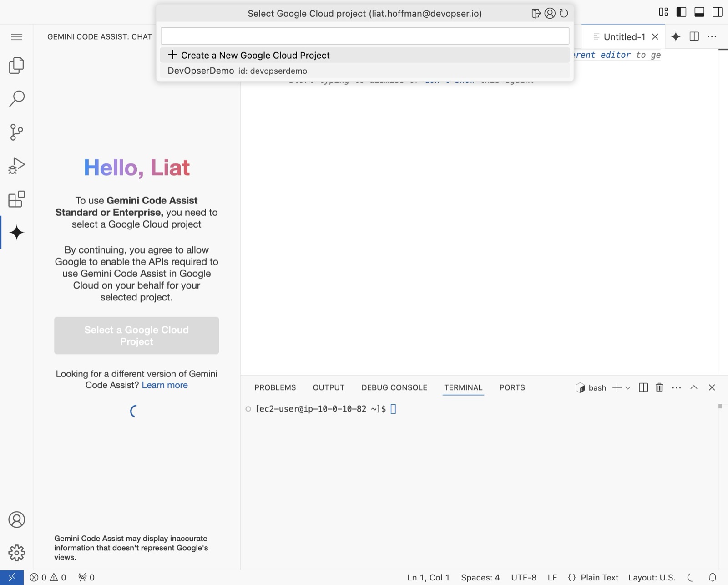Switch to the TERMINAL tab
This screenshot has height=585, width=728.
463,387
